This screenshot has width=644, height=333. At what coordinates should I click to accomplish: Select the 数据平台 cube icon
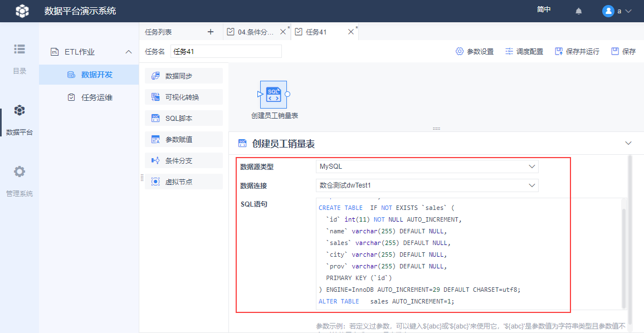19,110
